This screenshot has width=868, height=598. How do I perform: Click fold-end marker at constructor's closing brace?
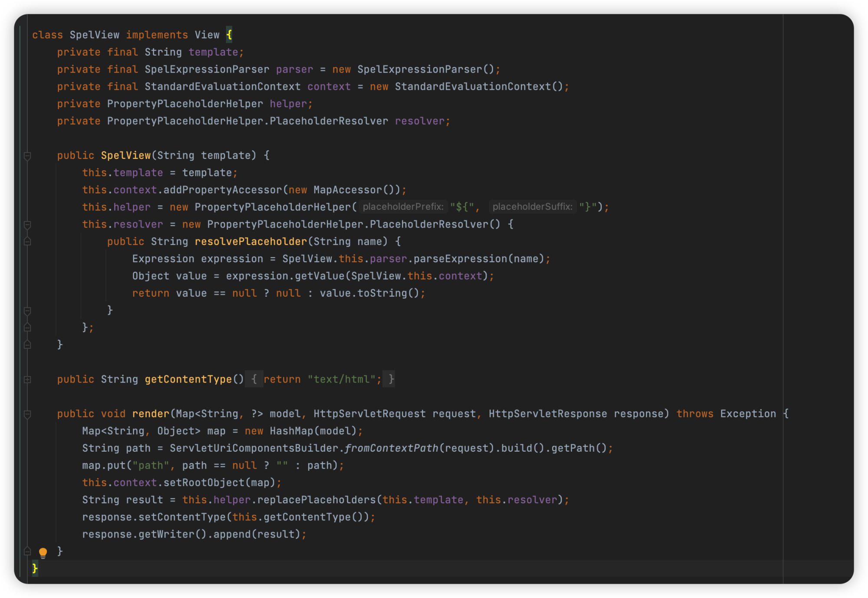[x=27, y=345]
